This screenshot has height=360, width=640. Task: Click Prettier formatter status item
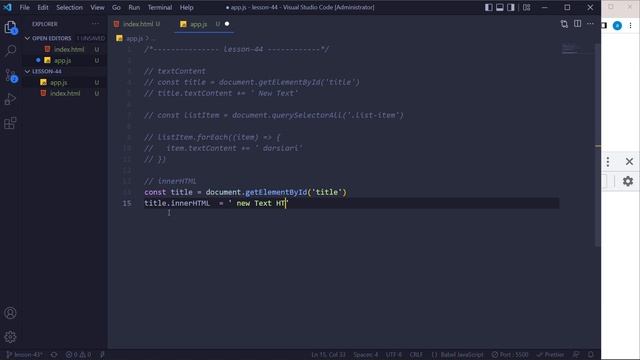[x=550, y=355]
